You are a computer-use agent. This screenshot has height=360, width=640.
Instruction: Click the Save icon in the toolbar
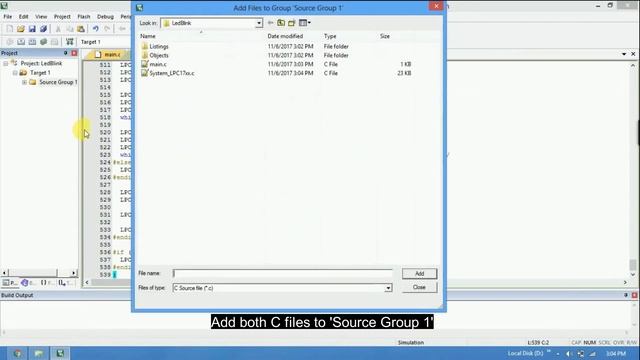(x=32, y=29)
